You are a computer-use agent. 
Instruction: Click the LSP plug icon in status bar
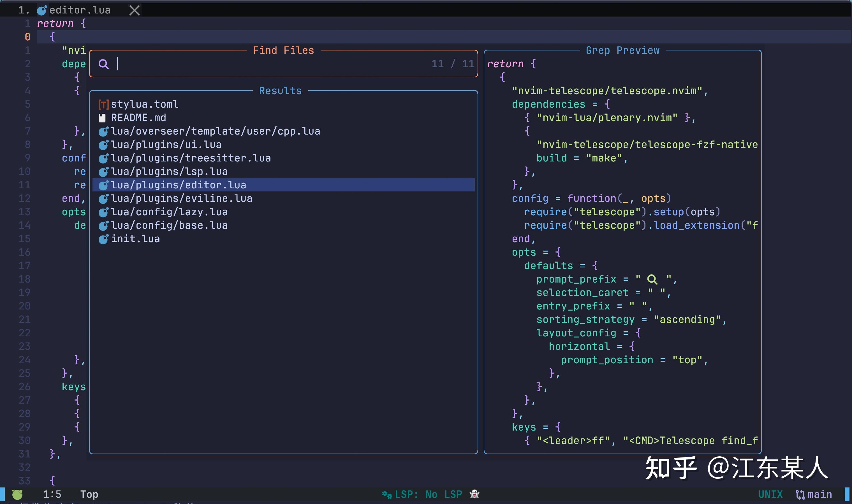coord(386,494)
